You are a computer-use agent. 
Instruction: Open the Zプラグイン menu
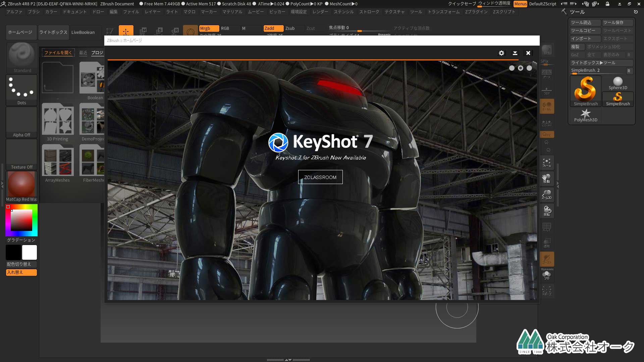click(476, 12)
